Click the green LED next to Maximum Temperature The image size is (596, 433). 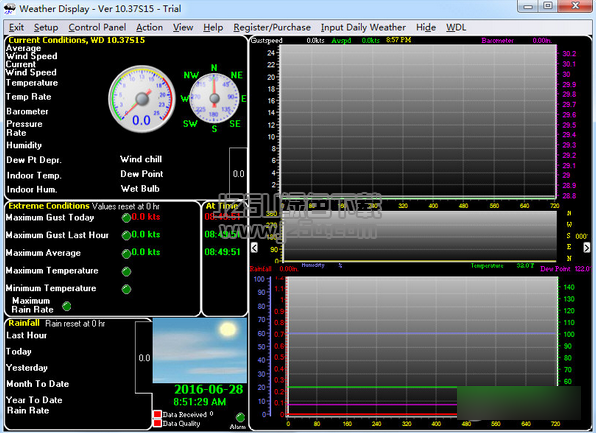(126, 271)
